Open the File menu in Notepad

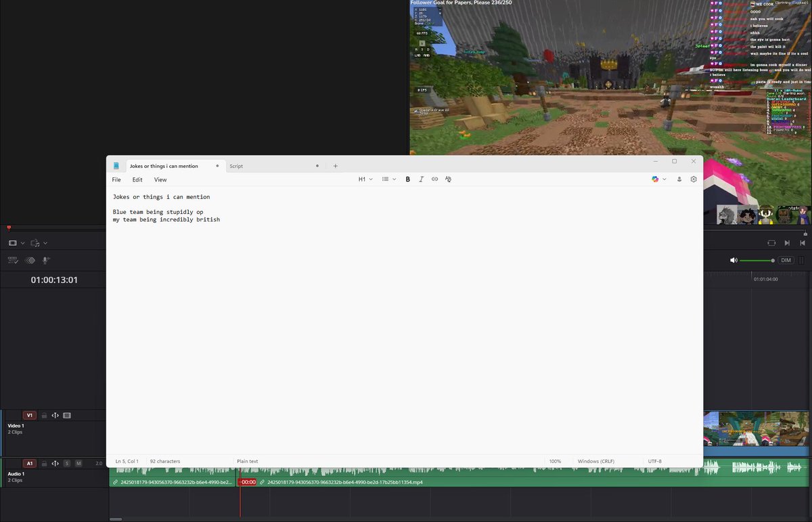[116, 179]
